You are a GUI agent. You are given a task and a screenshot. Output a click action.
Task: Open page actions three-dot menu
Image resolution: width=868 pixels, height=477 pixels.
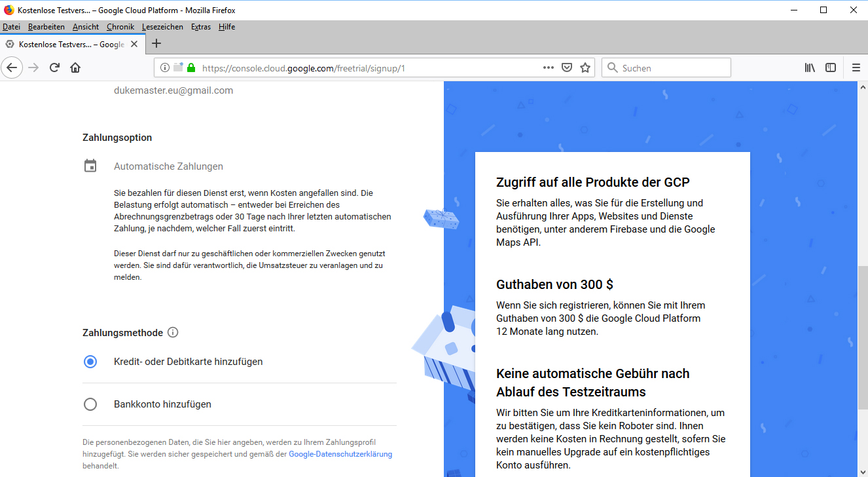(549, 67)
